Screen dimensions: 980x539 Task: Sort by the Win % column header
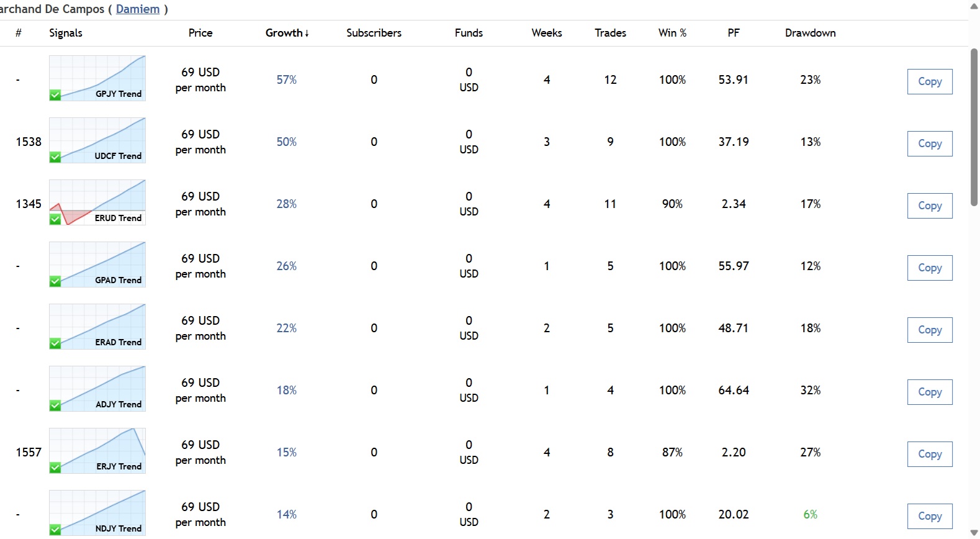(x=672, y=33)
